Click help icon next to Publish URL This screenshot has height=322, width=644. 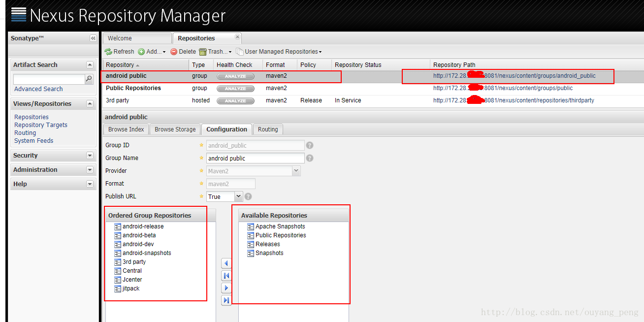click(248, 196)
